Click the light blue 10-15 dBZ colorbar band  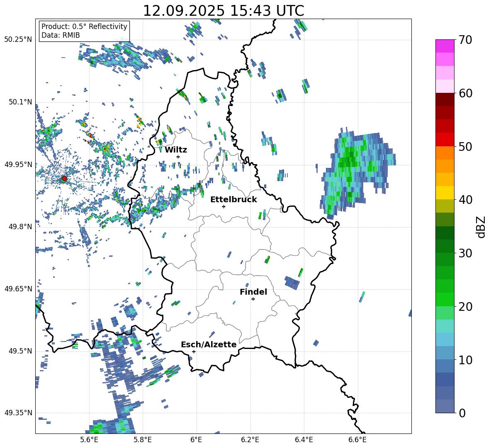coord(445,346)
